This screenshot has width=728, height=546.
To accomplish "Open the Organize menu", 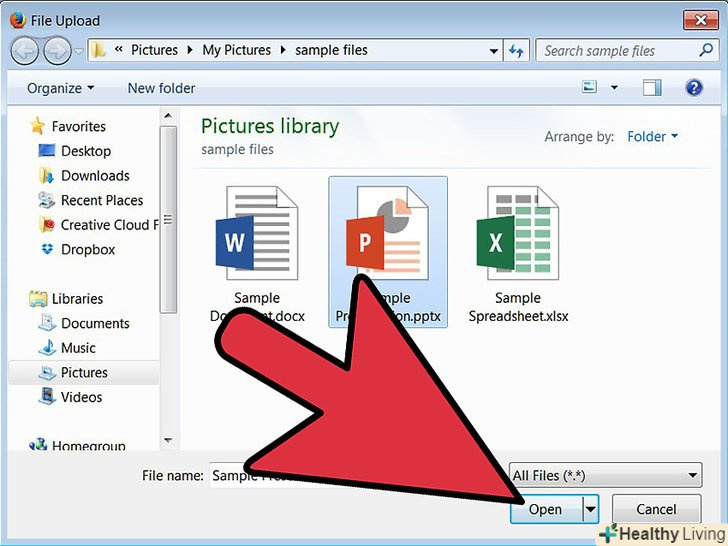I will click(60, 88).
